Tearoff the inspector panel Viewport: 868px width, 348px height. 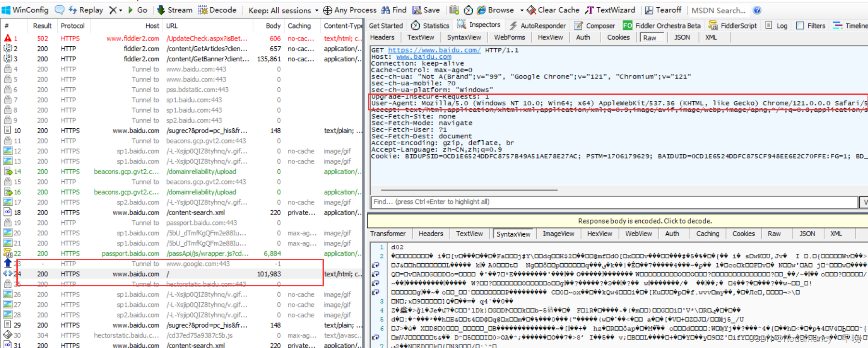click(x=663, y=10)
